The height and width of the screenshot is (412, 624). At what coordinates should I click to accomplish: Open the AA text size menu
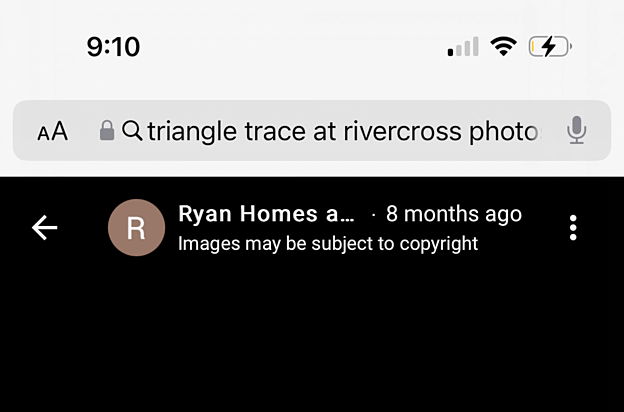click(53, 131)
